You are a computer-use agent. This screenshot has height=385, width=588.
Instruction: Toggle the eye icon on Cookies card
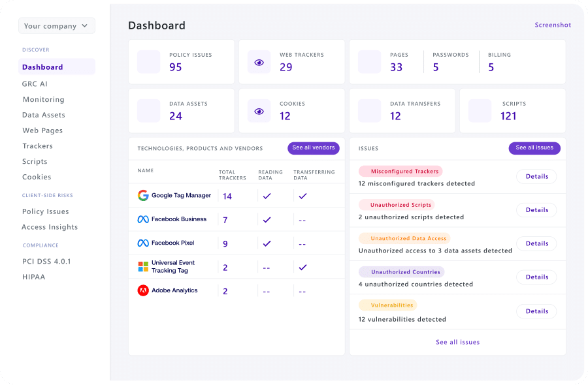click(x=258, y=110)
